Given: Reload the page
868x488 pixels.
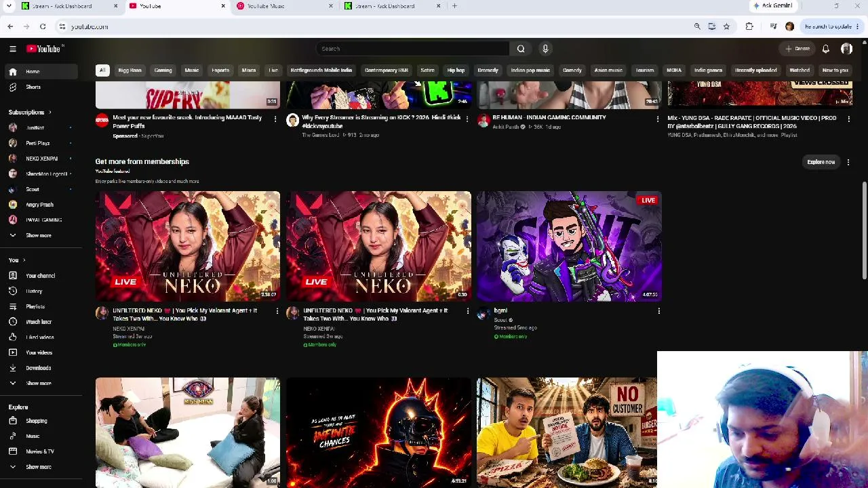Looking at the screenshot, I should 43,26.
